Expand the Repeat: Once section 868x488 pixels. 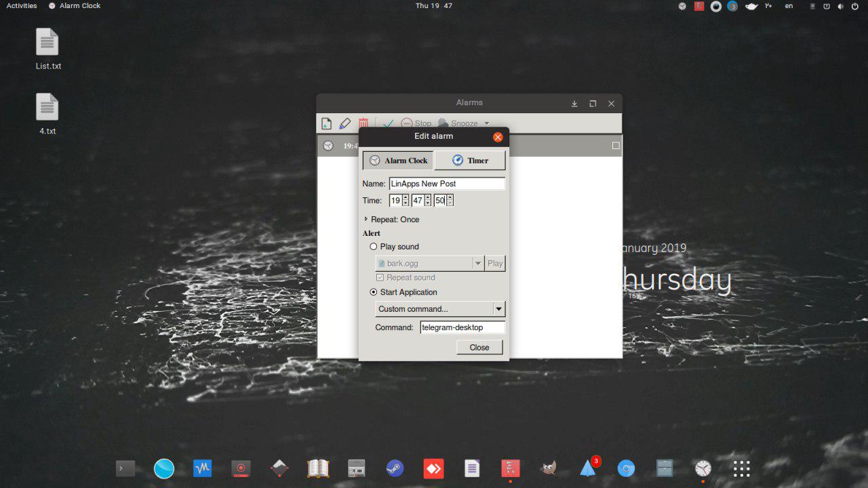366,219
